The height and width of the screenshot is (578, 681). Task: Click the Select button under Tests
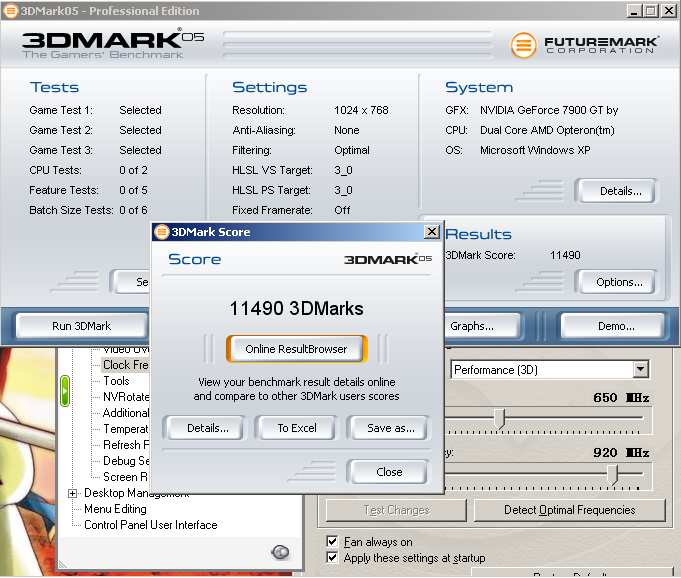tap(130, 282)
